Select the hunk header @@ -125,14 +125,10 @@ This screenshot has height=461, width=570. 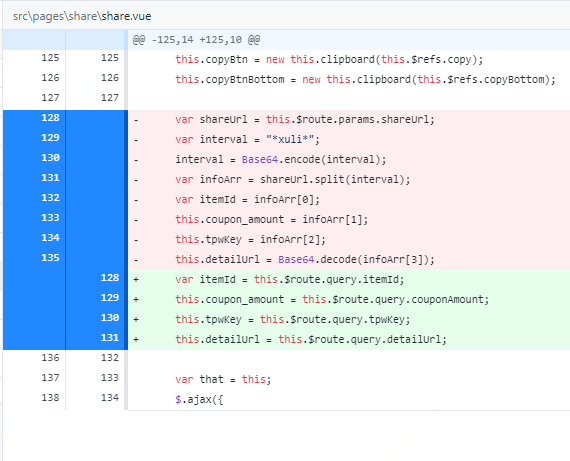[x=196, y=40]
